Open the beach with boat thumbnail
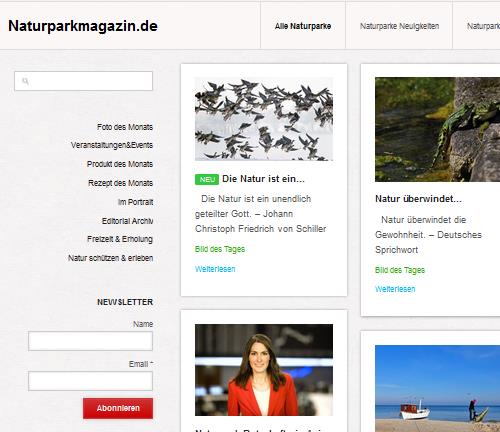This screenshot has width=500, height=432. [x=437, y=388]
